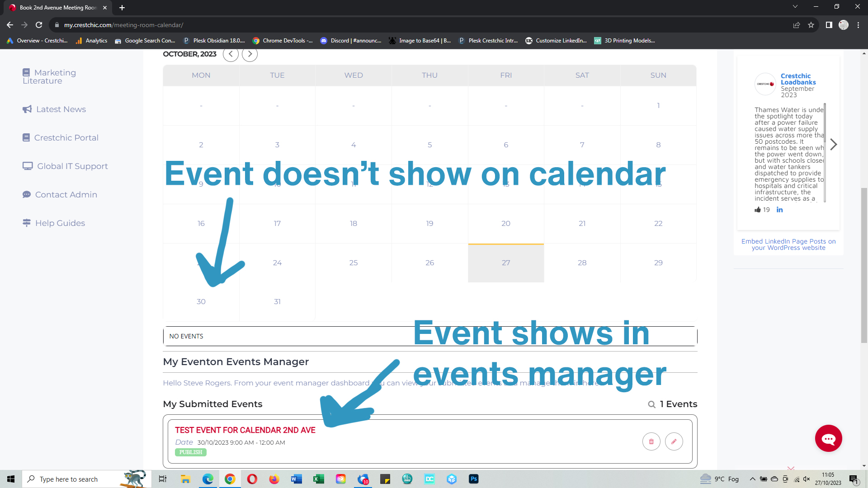
Task: Select October 30 on the calendar
Action: point(201,301)
